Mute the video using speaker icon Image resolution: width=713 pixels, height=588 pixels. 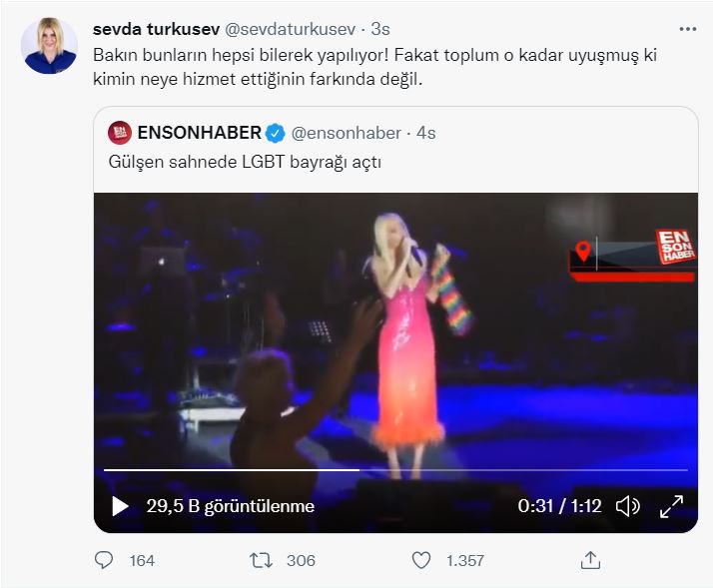coord(628,506)
